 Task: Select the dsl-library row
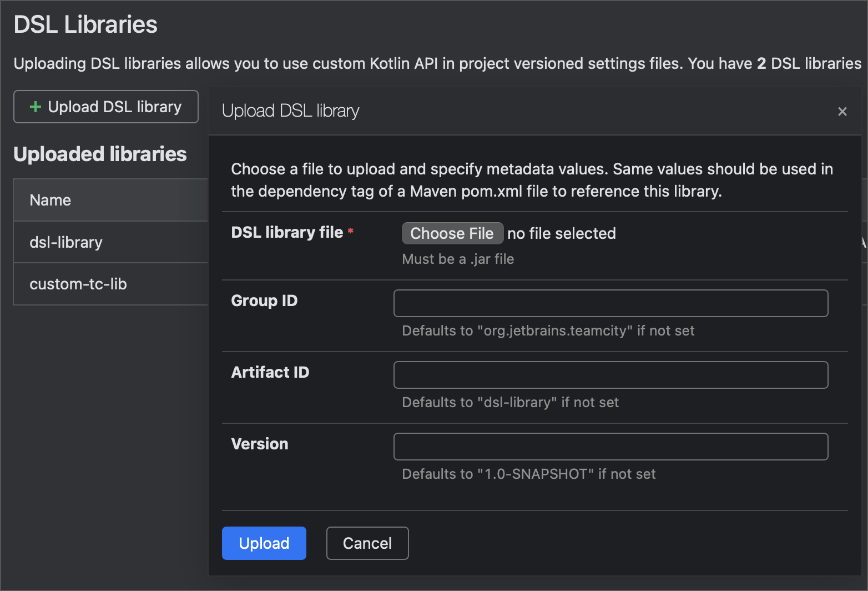click(65, 242)
